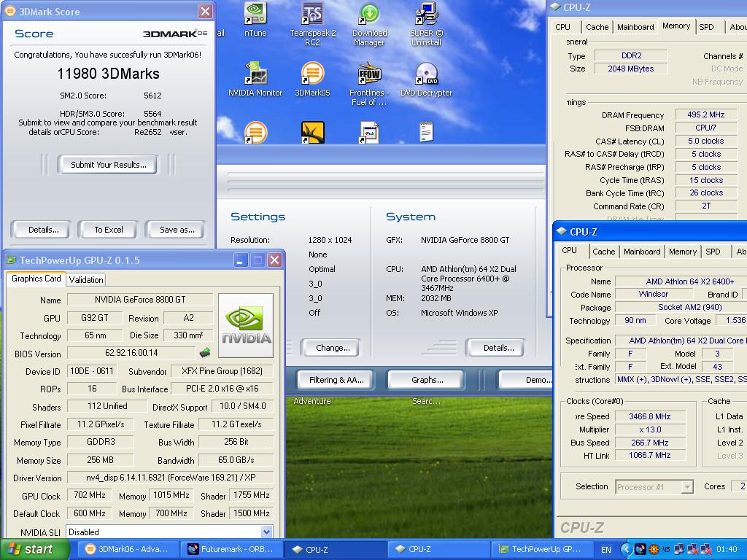Launch the Frontlines Fuel of War icon
The height and width of the screenshot is (560, 747).
coord(369,84)
